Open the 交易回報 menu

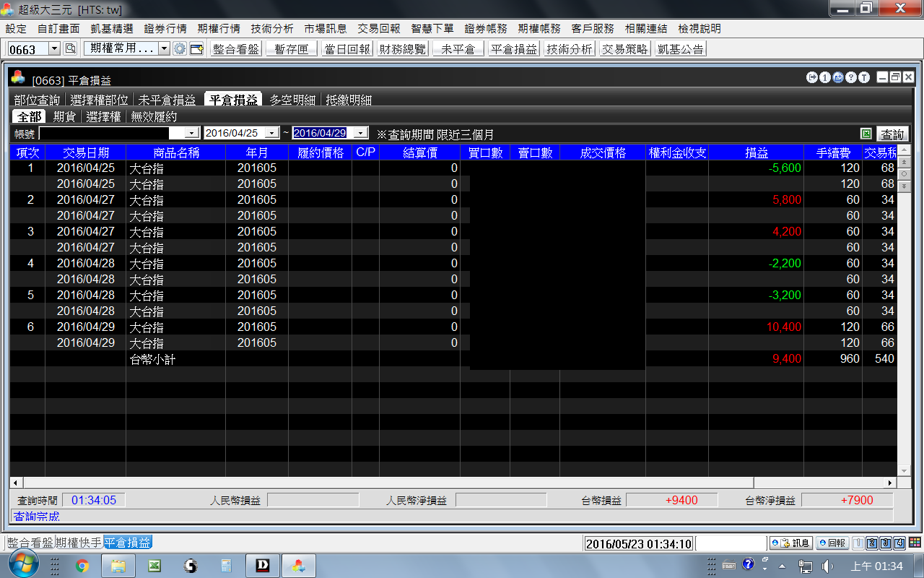pos(379,28)
